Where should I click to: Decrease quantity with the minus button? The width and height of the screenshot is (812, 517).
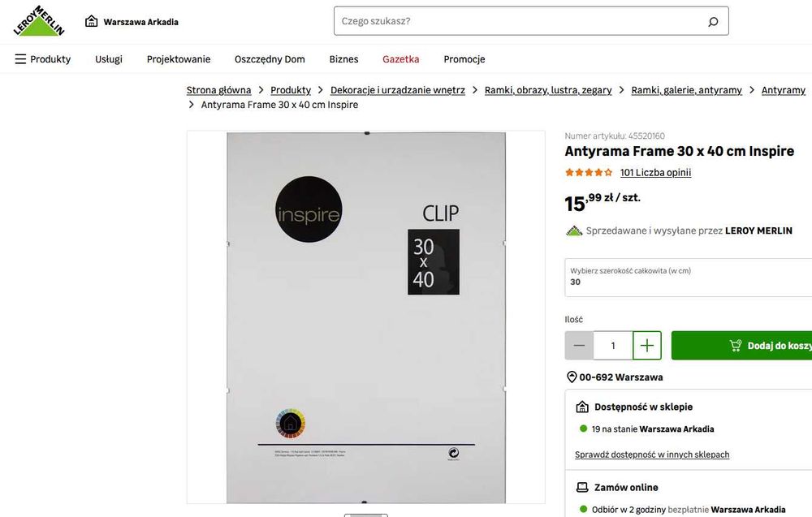click(x=579, y=345)
